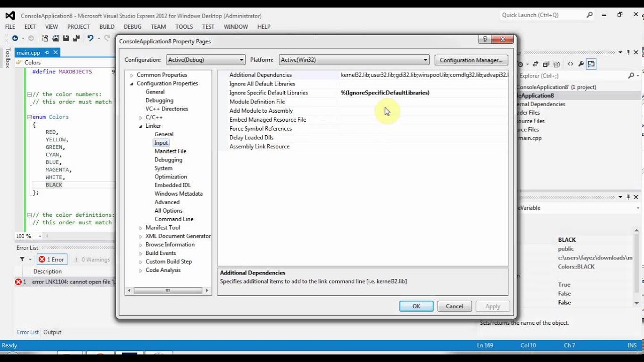
Task: Open the Navigate Backward history dropdown arrow
Action: (x=22, y=38)
